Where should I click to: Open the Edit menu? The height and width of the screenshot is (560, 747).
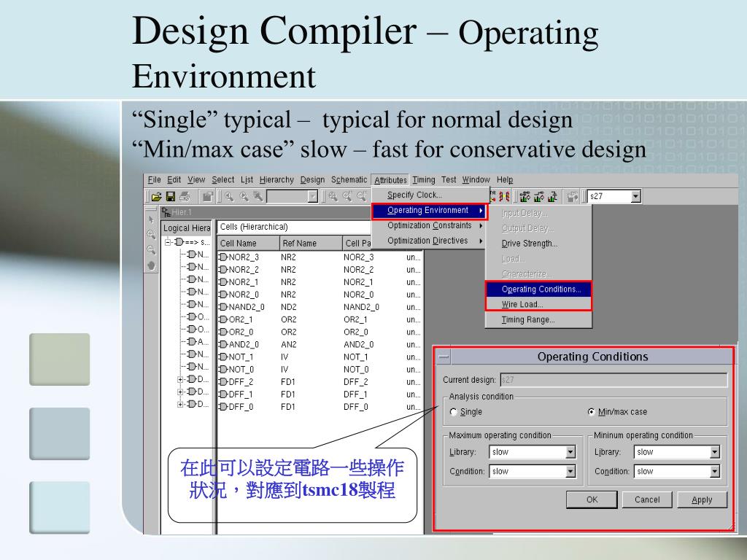click(174, 179)
